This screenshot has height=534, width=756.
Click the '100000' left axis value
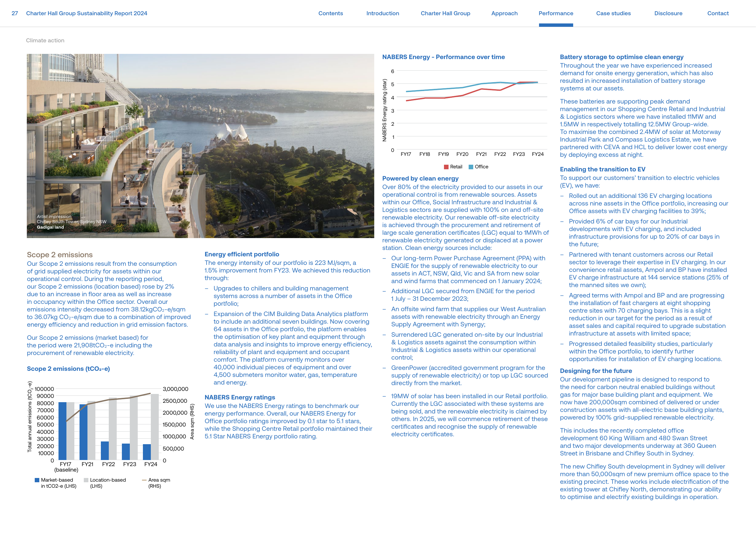point(44,389)
